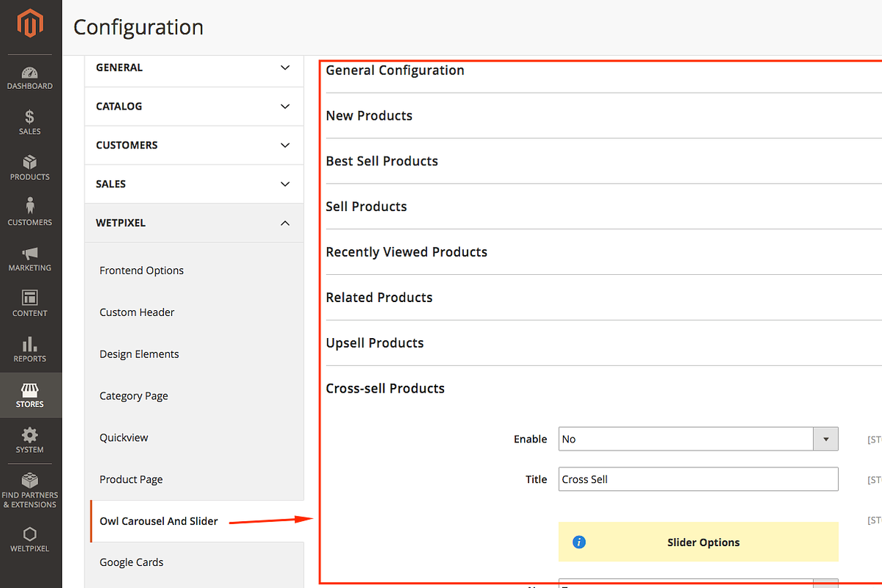Expand the SALES config tab group under CUSTOMERS

click(x=194, y=184)
